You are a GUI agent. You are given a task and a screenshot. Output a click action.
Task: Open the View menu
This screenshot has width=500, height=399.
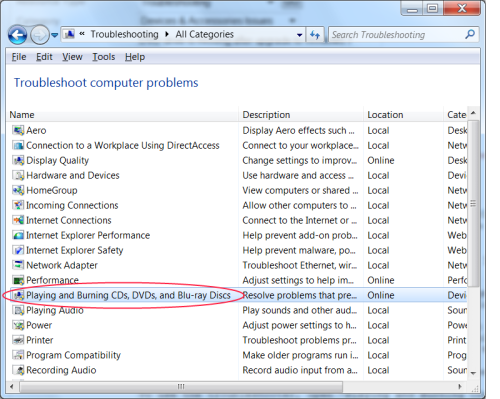tap(72, 57)
